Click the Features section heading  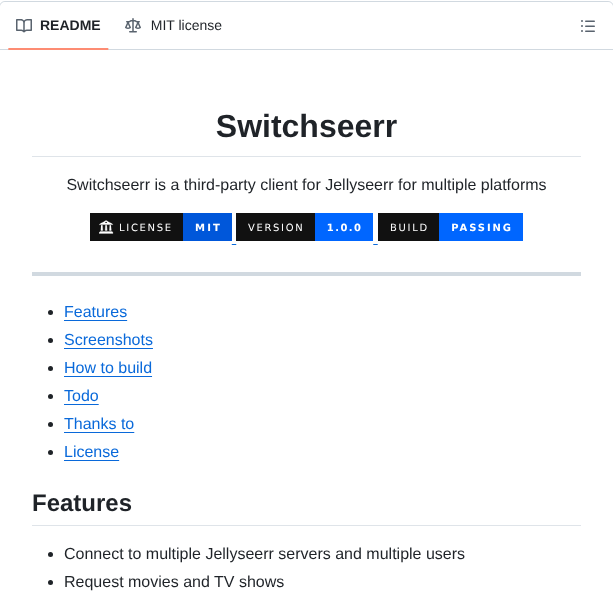(x=82, y=503)
